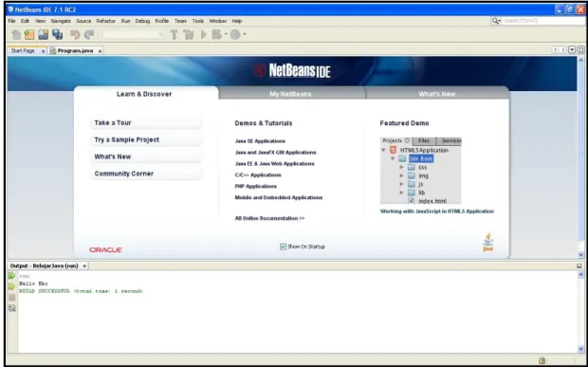Open the Java SE Applications link
The height and width of the screenshot is (367, 588).
click(260, 141)
